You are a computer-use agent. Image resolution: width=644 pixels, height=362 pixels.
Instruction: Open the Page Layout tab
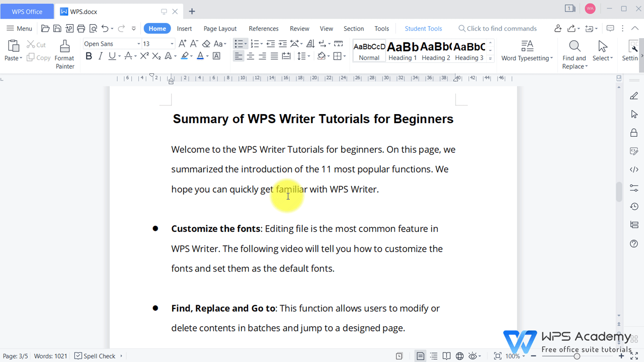pyautogui.click(x=220, y=29)
